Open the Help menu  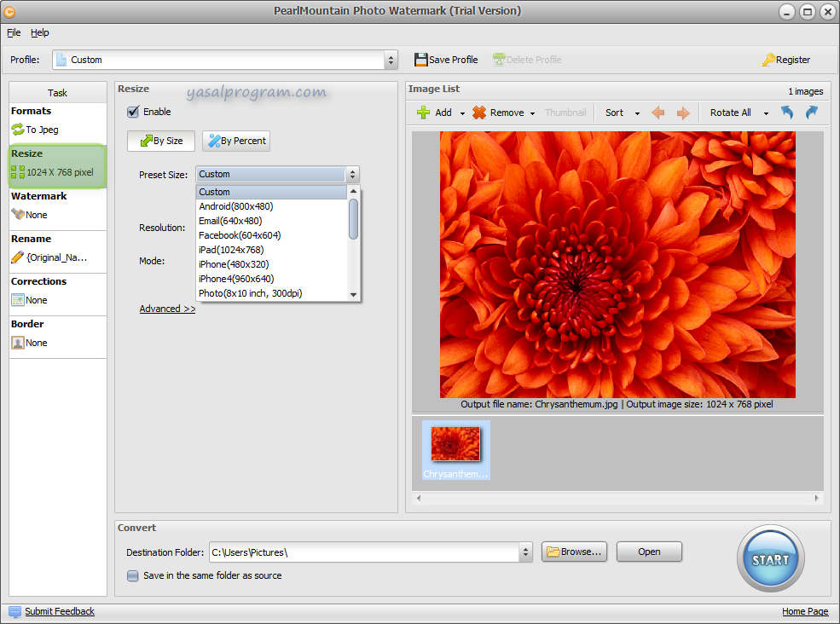pyautogui.click(x=40, y=32)
